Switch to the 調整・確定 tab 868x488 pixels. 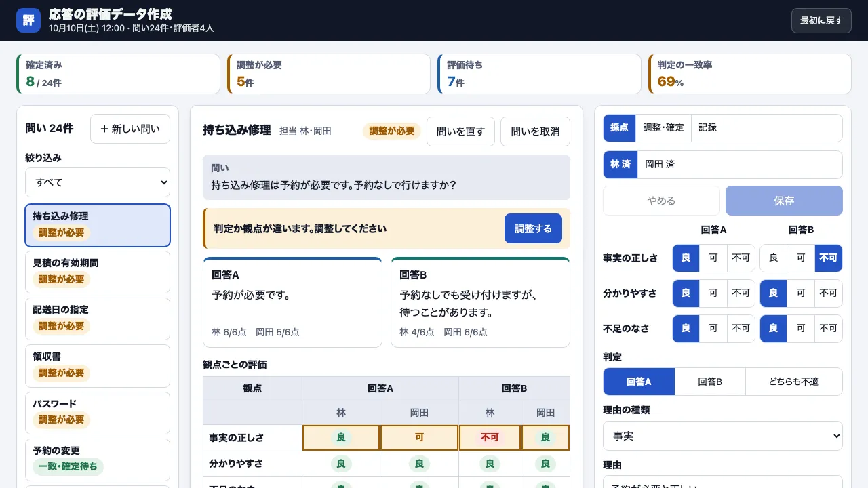[x=663, y=127]
